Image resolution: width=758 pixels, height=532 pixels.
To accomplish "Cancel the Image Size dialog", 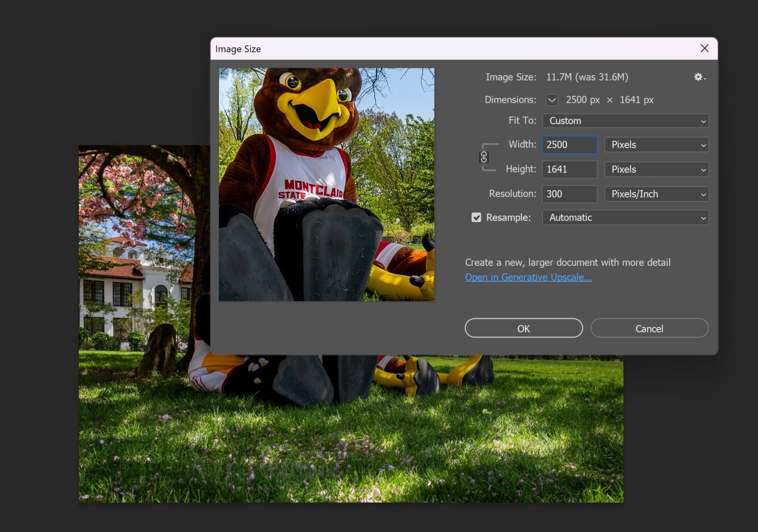I will 649,328.
